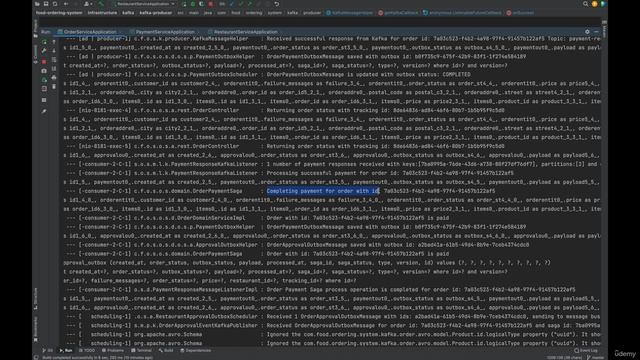Click the Rollback/undo arrow icon
Viewport: 640px width, 360px height.
point(277,4)
